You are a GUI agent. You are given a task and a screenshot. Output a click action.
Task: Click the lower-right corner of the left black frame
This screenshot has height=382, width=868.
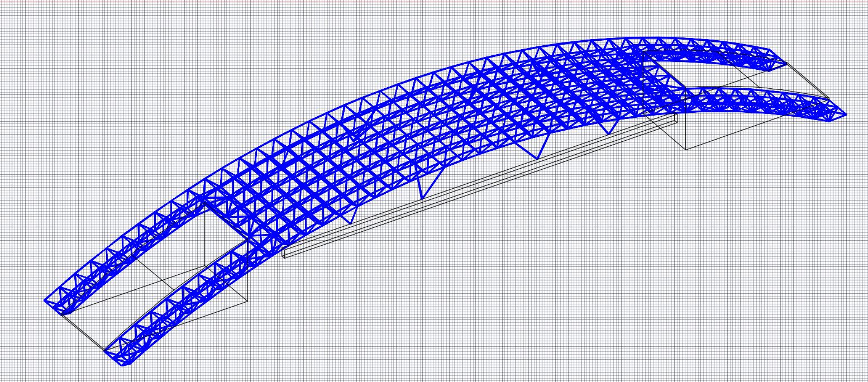click(247, 302)
